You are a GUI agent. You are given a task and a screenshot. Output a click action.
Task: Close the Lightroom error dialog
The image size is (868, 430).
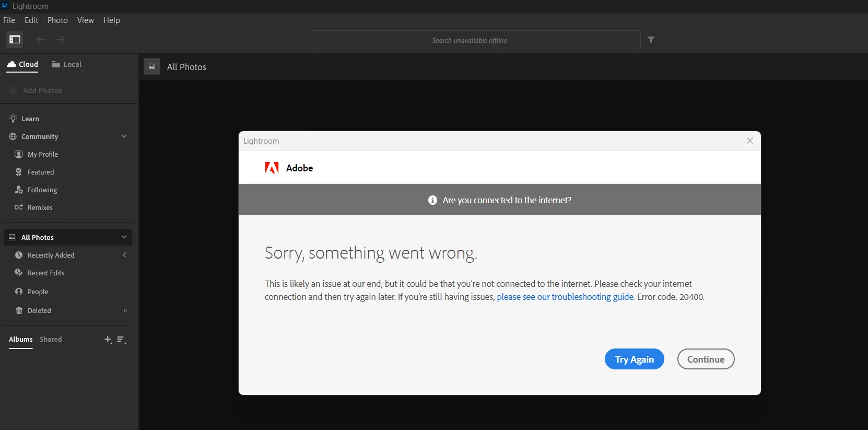[x=750, y=141]
